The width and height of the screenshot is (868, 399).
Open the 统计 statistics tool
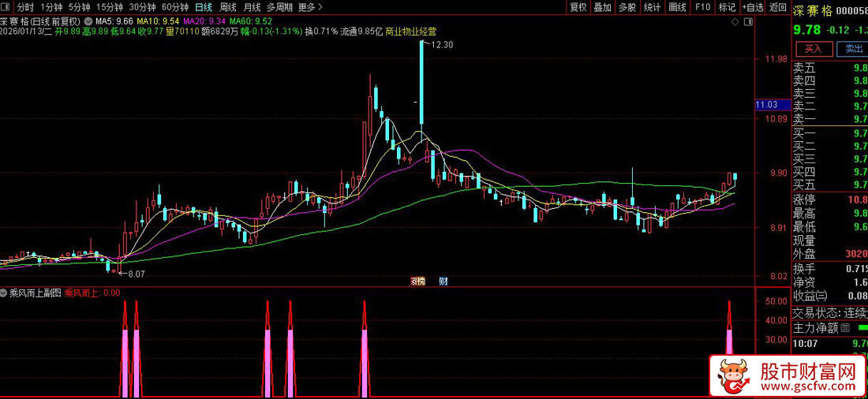coord(652,7)
